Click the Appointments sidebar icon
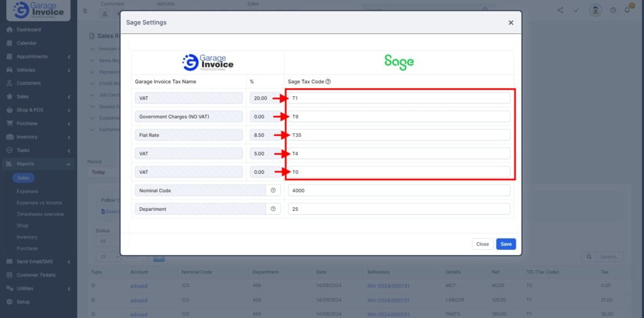644x318 pixels. coord(9,57)
